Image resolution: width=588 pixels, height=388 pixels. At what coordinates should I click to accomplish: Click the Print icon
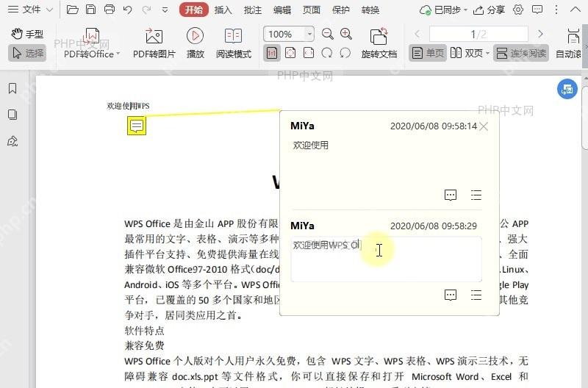click(110, 10)
